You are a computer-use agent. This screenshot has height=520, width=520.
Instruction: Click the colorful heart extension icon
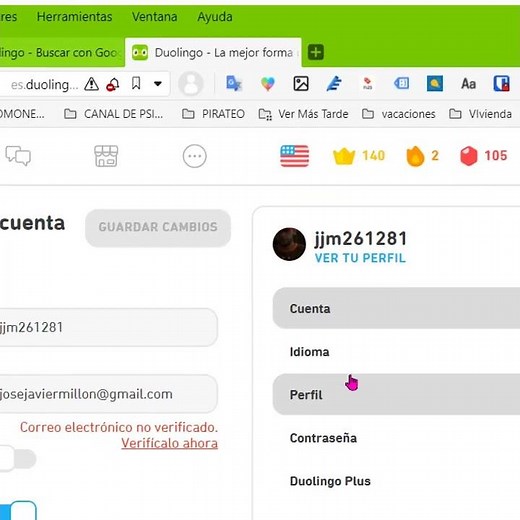click(268, 84)
